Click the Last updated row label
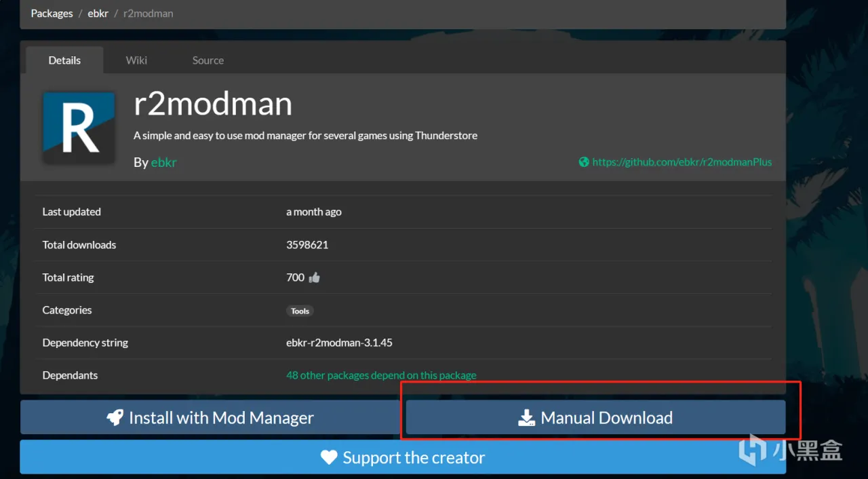868x479 pixels. tap(71, 212)
